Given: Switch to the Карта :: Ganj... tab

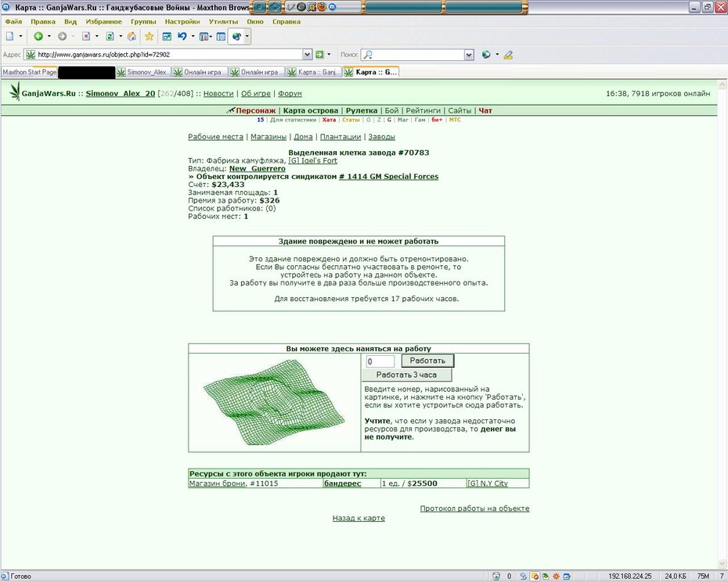Looking at the screenshot, I should tap(314, 72).
